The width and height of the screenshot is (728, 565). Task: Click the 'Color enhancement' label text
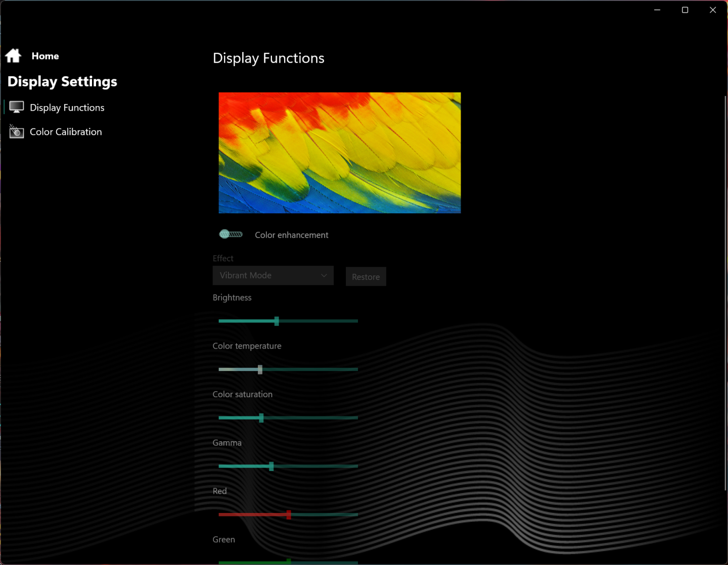[x=292, y=235]
